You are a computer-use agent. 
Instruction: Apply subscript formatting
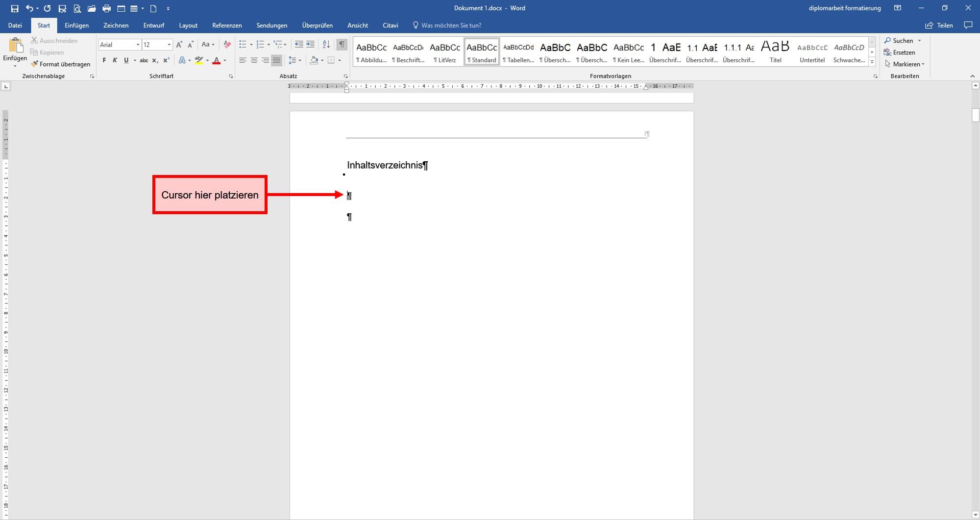click(x=155, y=60)
